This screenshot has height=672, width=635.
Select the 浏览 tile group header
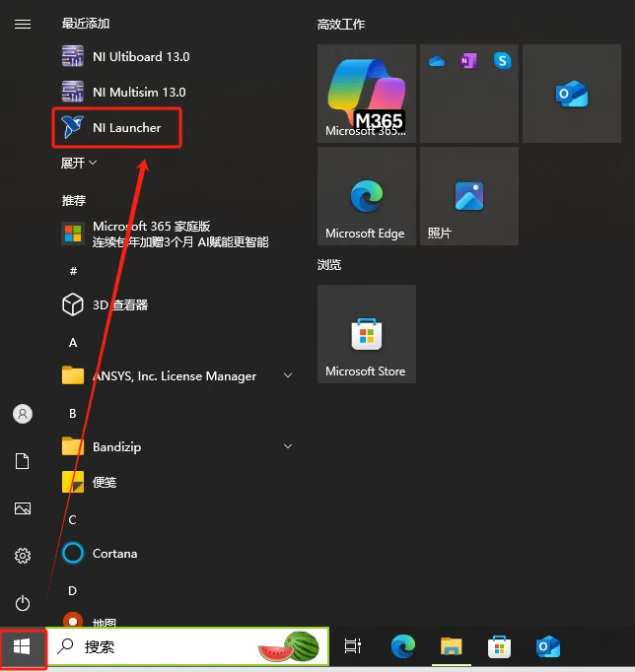coord(329,265)
